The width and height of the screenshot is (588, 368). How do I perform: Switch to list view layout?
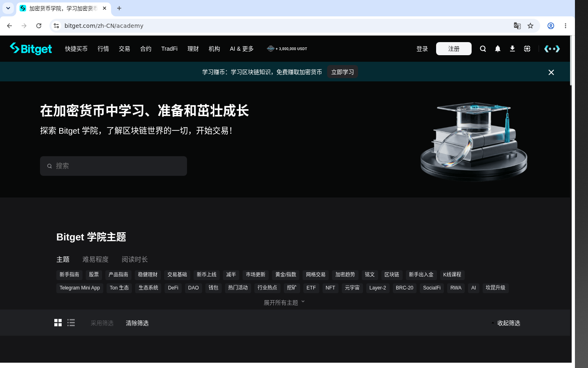coord(71,323)
